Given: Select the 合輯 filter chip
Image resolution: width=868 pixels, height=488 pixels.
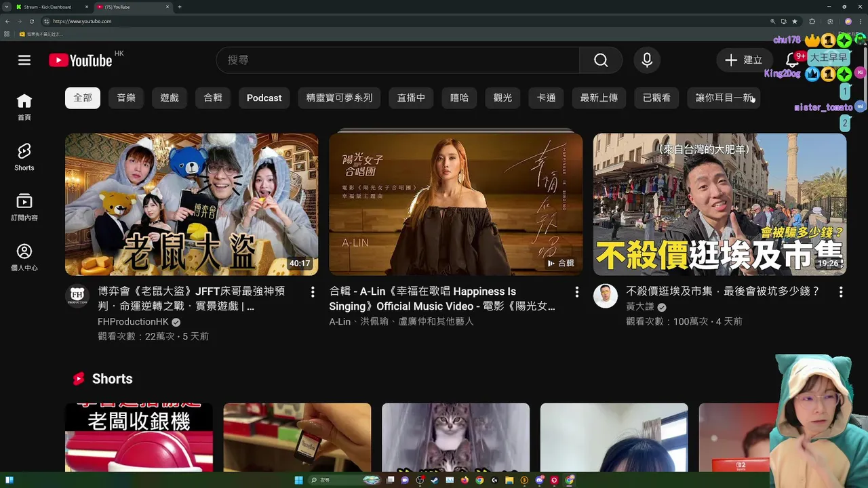Looking at the screenshot, I should [x=213, y=98].
